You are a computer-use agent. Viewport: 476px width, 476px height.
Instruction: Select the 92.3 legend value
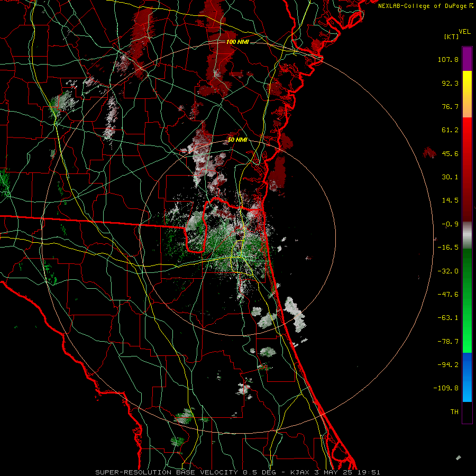[450, 83]
